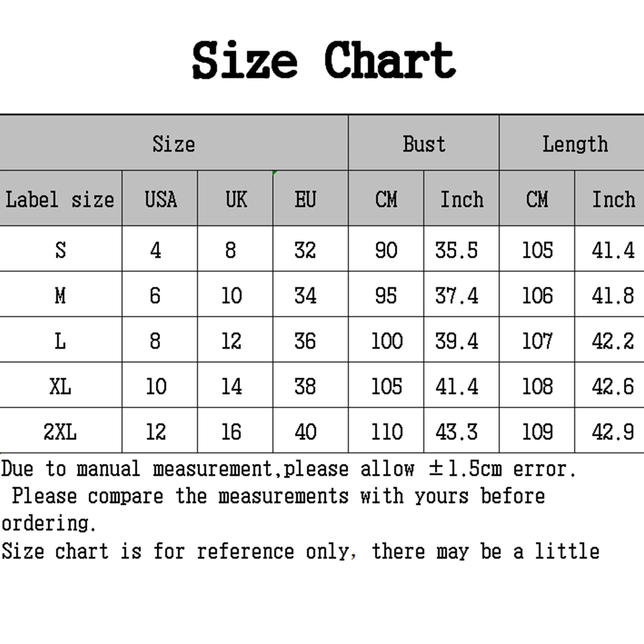Click the 2XL label size cell

[x=60, y=432]
